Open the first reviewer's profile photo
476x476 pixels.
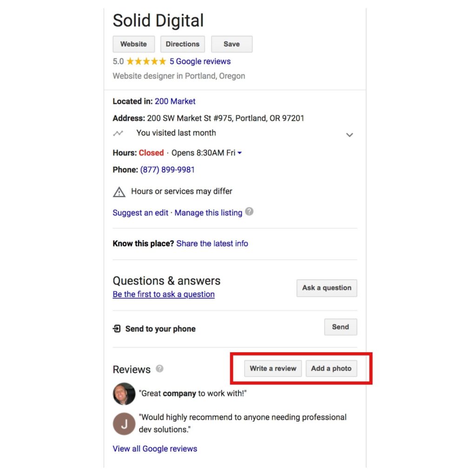click(124, 394)
